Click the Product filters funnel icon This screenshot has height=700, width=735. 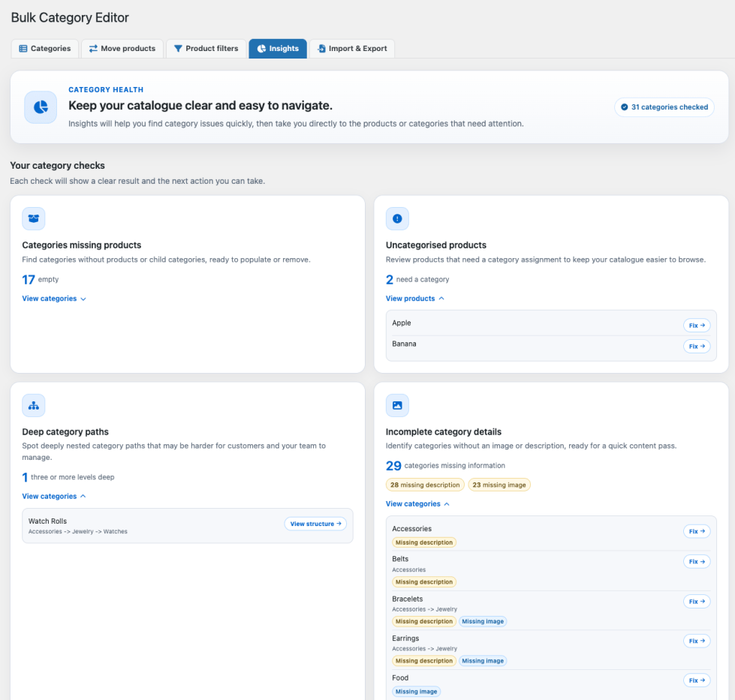tap(178, 48)
